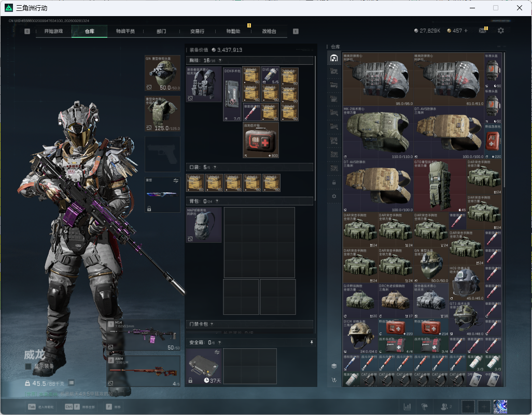
Task: Open the 部门 tab
Action: pos(161,31)
